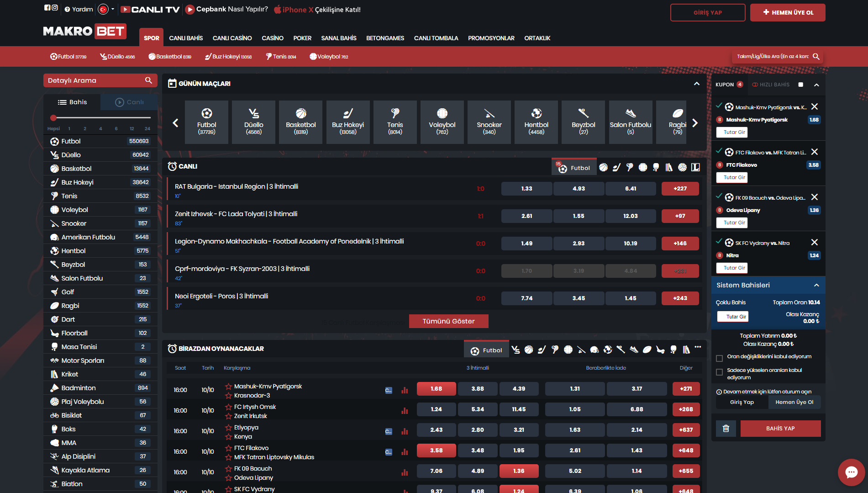Click the Snooker icon in Günün Maçları

(489, 114)
